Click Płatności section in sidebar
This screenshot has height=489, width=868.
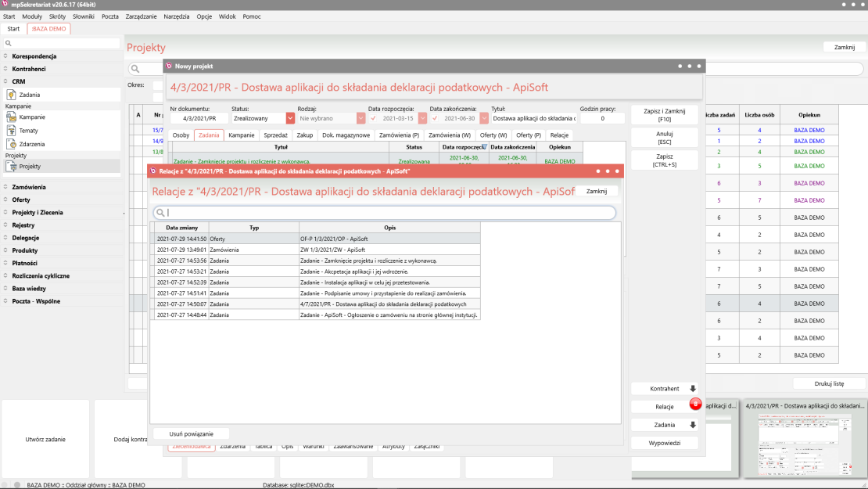click(24, 263)
